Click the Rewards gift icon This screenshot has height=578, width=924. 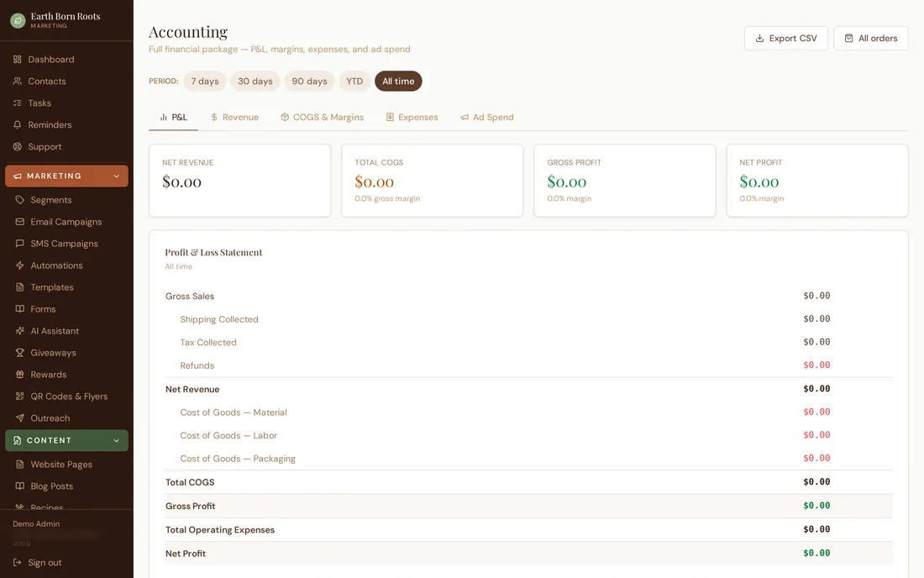coord(19,374)
